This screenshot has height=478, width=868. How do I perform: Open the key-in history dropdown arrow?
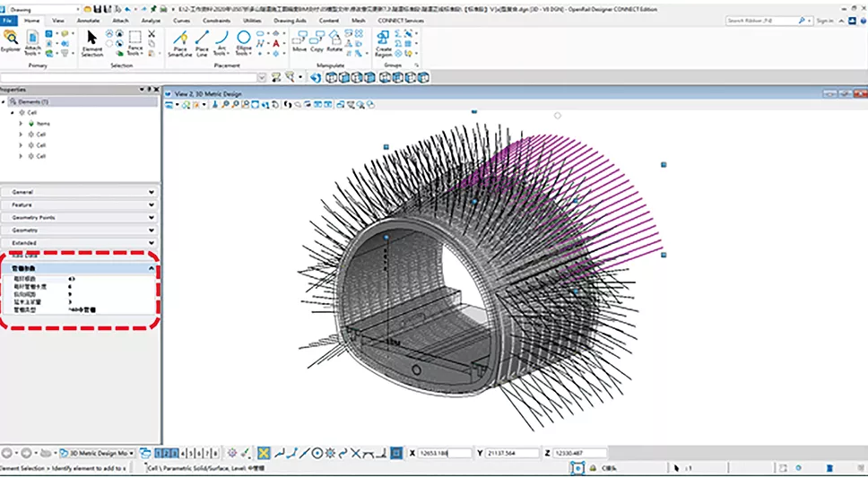[x=263, y=77]
